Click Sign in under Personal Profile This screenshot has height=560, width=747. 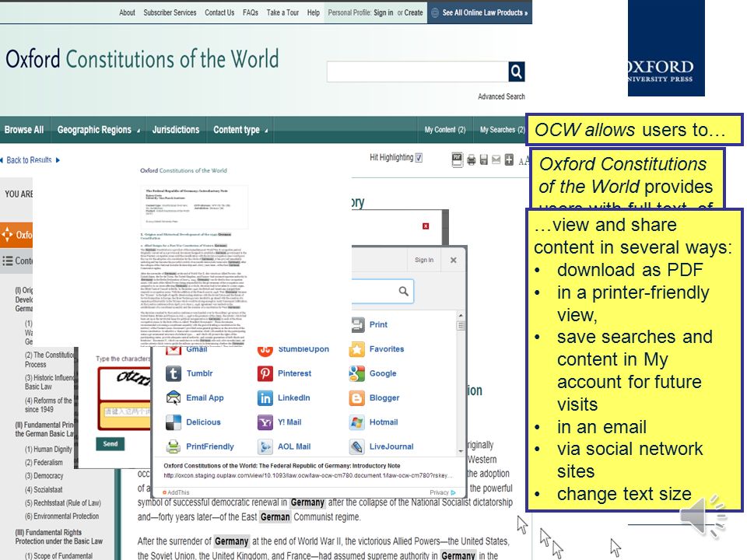[384, 12]
